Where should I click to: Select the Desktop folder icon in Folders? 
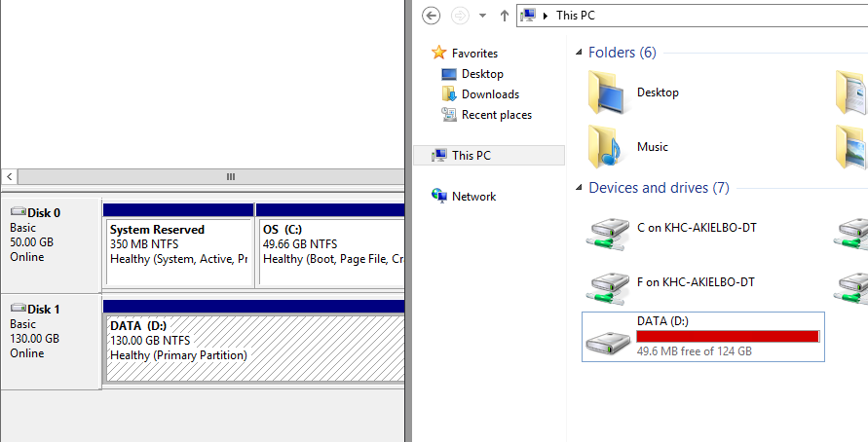point(608,92)
